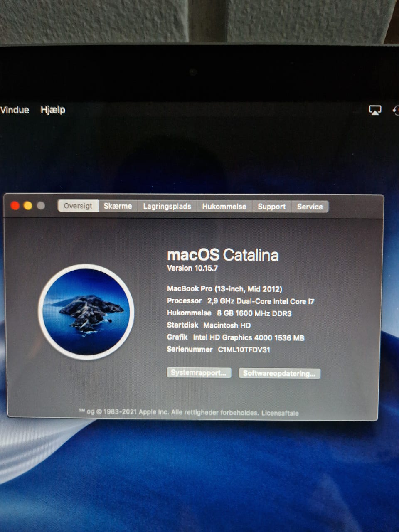Click the Serienummer label
The image size is (399, 532).
click(x=190, y=349)
